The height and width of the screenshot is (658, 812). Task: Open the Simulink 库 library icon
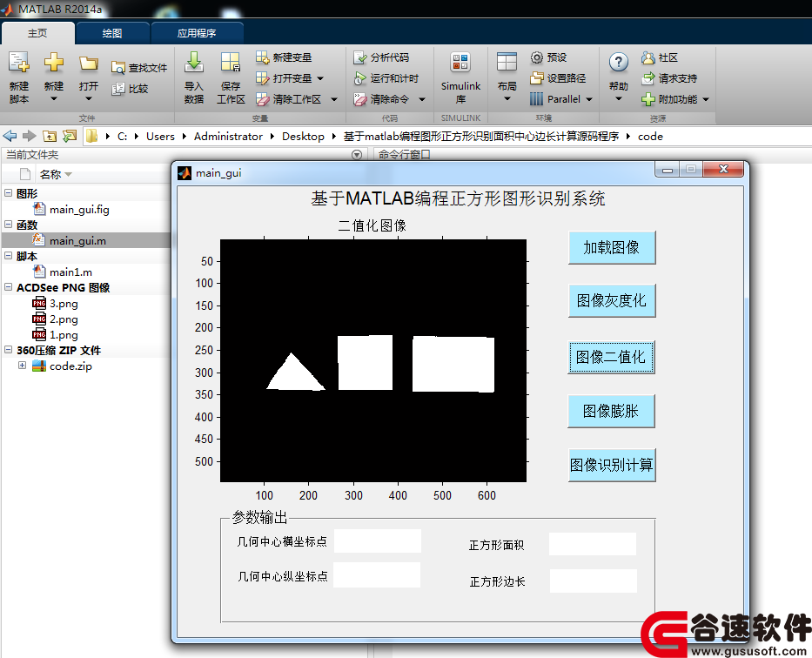(460, 63)
